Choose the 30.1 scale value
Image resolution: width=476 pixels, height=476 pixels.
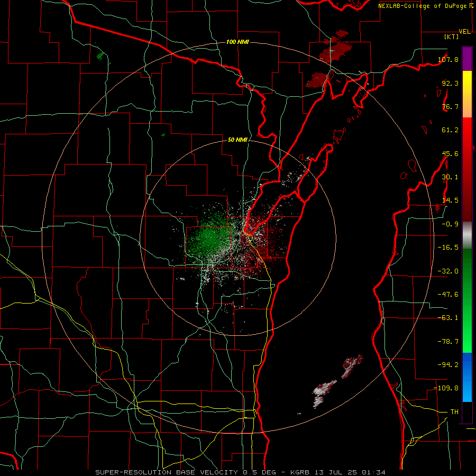point(450,177)
